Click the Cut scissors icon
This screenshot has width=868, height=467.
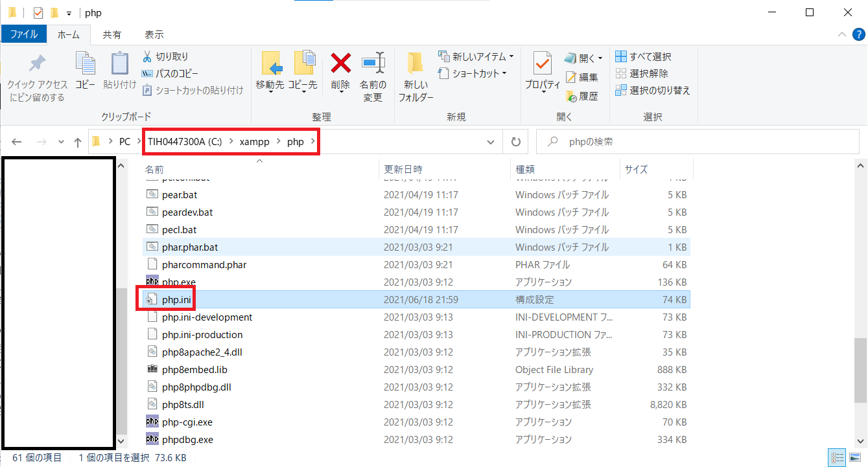[147, 56]
